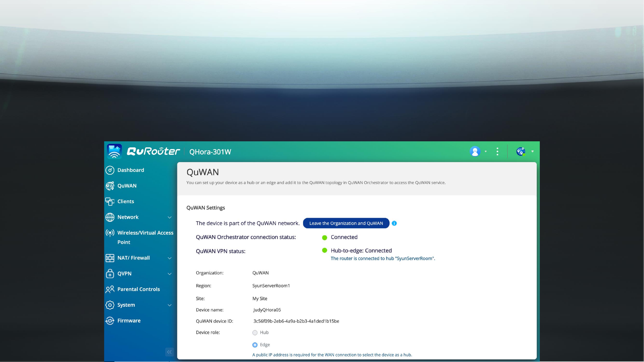Click the QuWAN status globe icon in header
The height and width of the screenshot is (362, 644).
pyautogui.click(x=521, y=151)
